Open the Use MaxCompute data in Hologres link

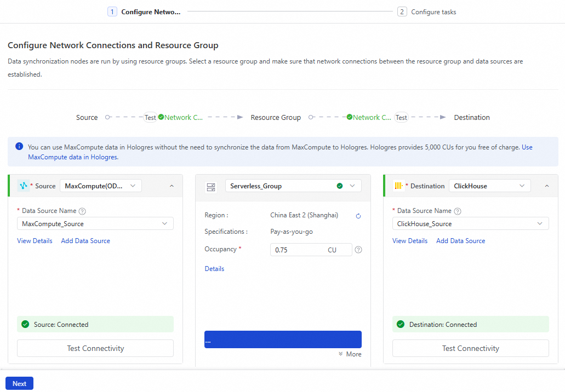click(x=73, y=157)
